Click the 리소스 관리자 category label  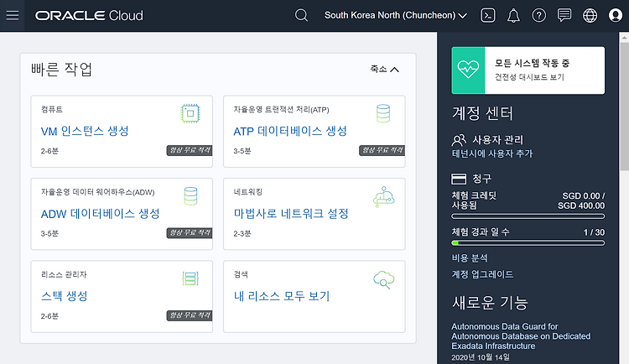coord(64,275)
